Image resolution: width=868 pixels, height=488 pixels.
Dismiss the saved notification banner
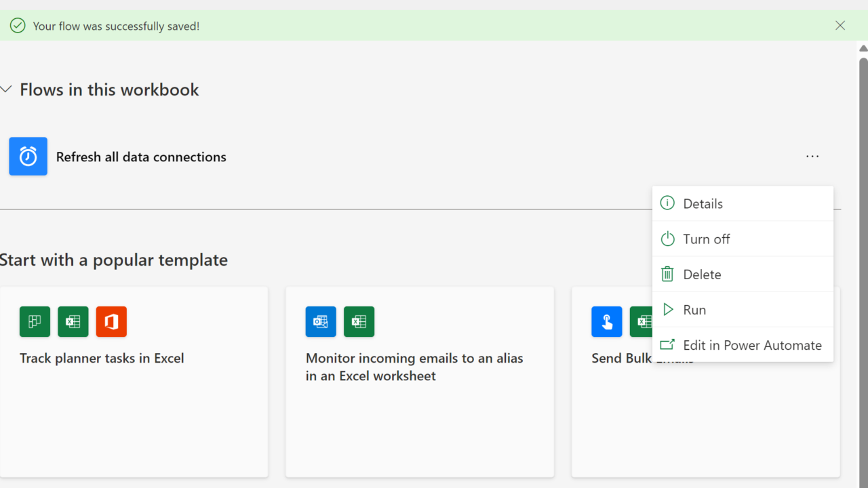click(840, 26)
